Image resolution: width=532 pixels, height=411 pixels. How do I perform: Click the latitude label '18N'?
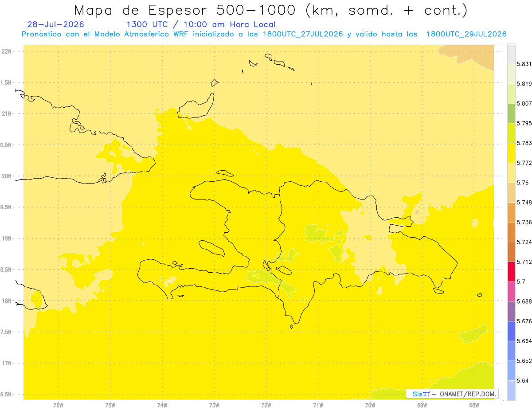pos(7,301)
